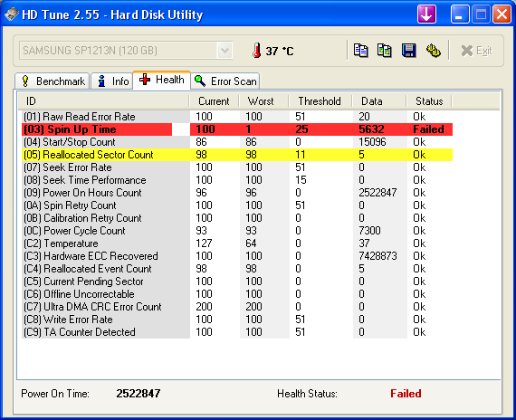Select the (09) Power On Hours Count row

coord(237,193)
